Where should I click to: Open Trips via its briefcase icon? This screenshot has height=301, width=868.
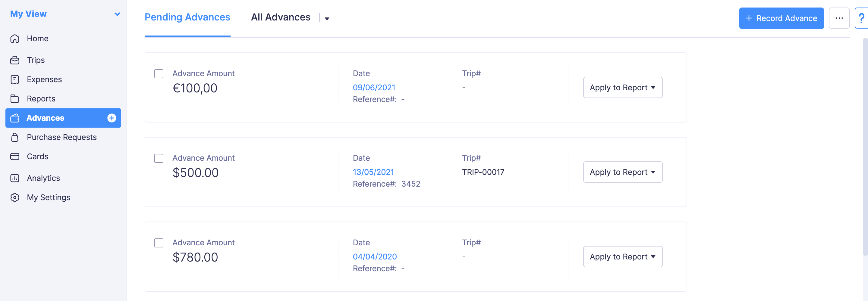15,60
